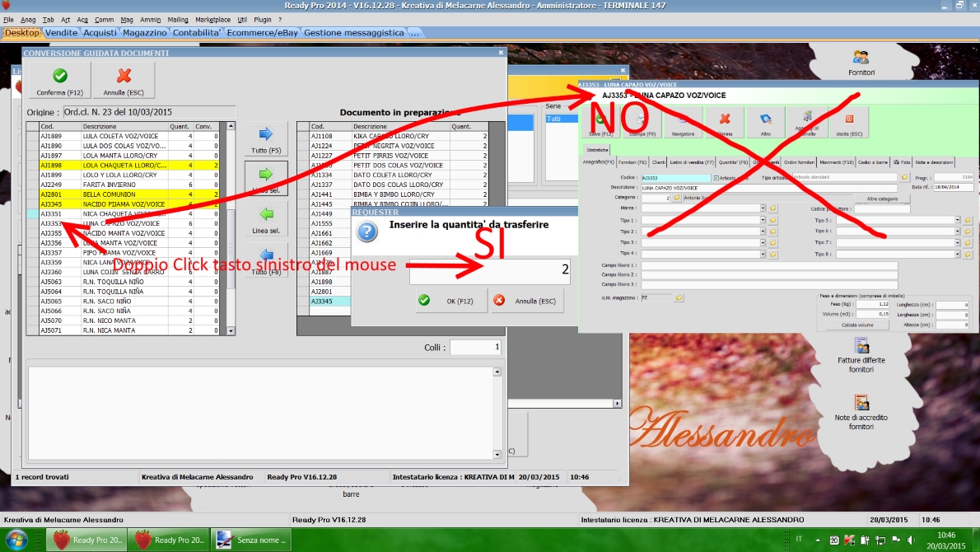
Task: Click Elimina in article window
Action: click(725, 123)
